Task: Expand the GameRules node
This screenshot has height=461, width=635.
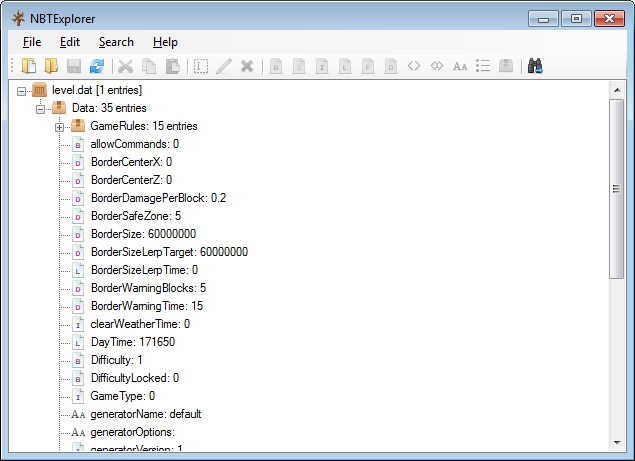Action: pyautogui.click(x=60, y=127)
